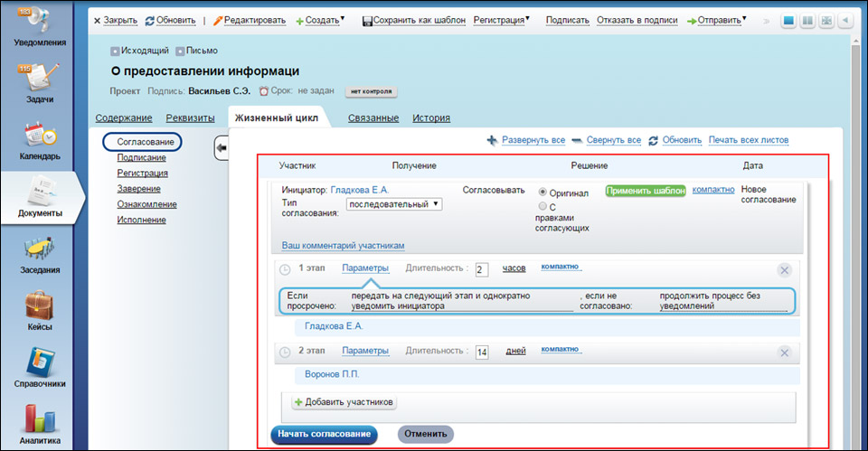This screenshot has width=868, height=451.
Task: Click the left-arrow icon in top-right toolbar
Action: [x=845, y=21]
